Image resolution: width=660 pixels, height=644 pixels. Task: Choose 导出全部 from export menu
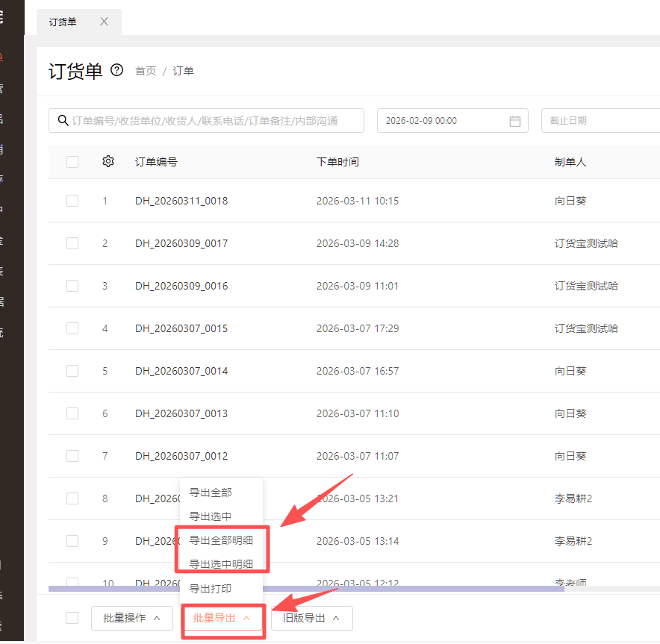(x=211, y=493)
